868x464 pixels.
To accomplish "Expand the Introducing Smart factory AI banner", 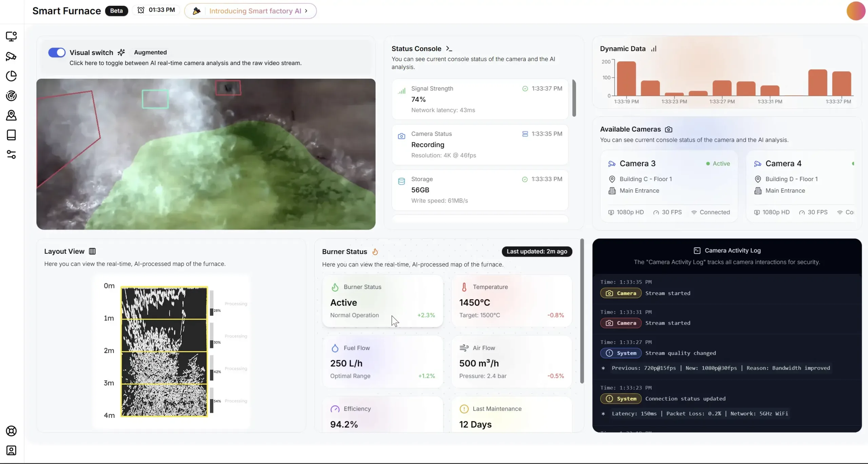I will point(250,11).
